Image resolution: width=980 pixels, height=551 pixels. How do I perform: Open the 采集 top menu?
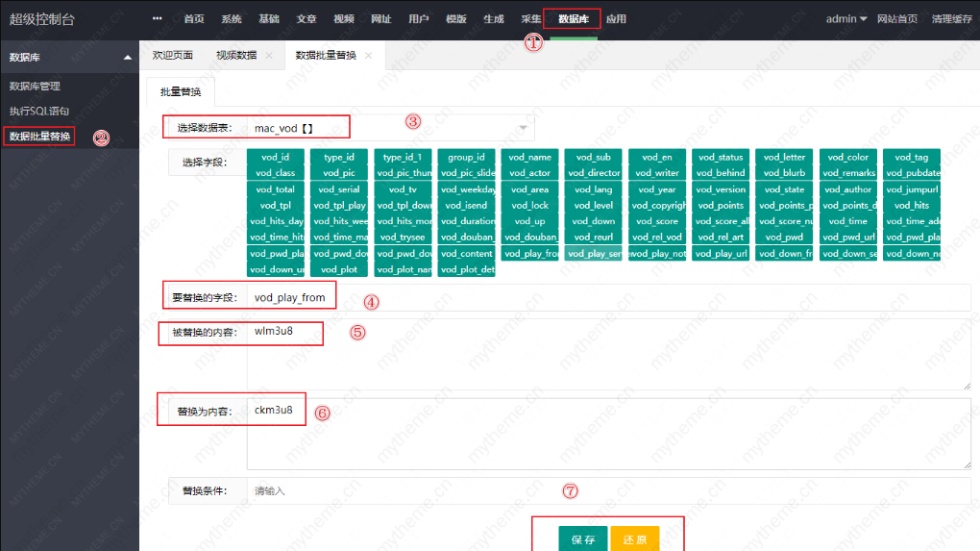(x=530, y=19)
